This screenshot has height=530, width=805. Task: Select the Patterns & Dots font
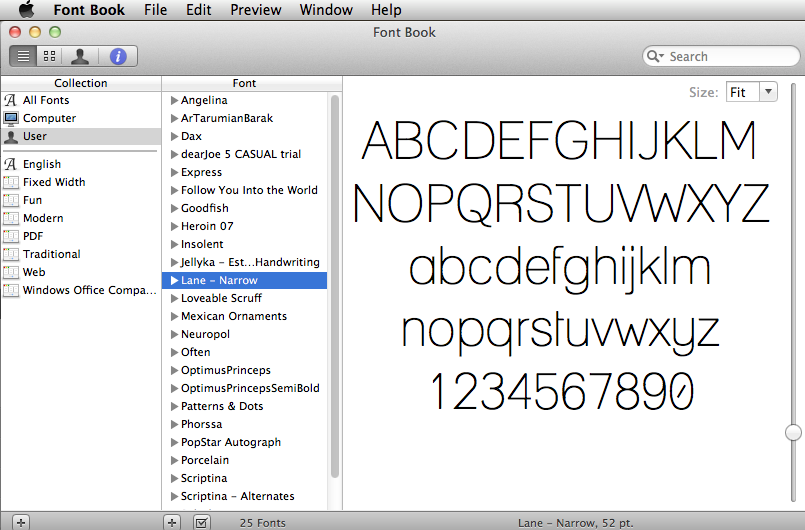point(244,406)
